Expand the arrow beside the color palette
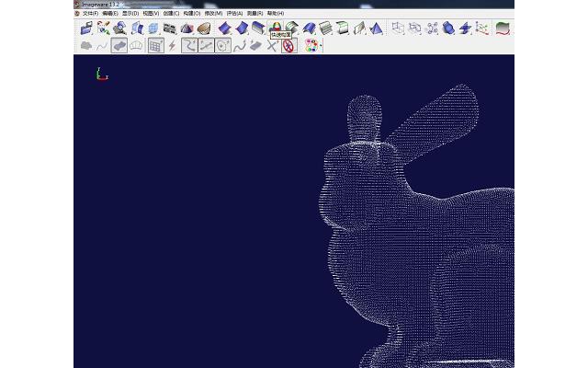The height and width of the screenshot is (368, 588). click(321, 46)
